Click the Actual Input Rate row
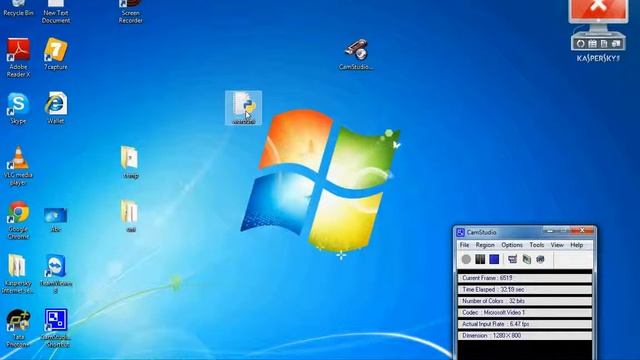This screenshot has width=640, height=360. (x=525, y=324)
